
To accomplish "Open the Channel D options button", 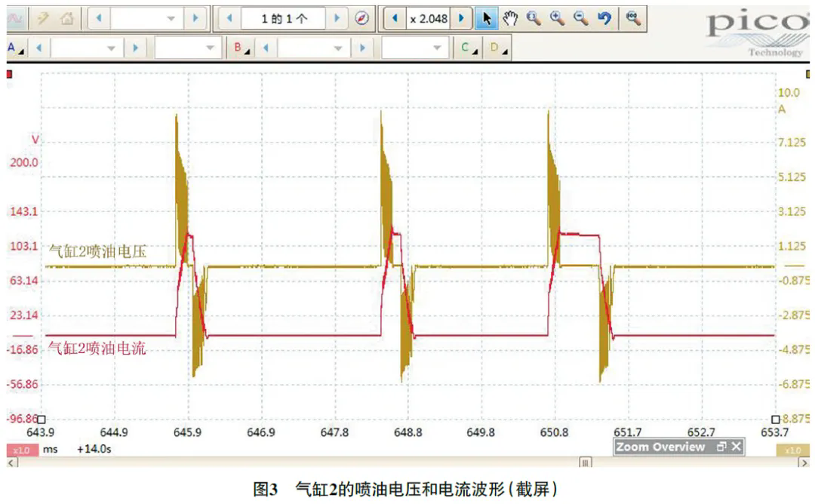I will pyautogui.click(x=497, y=48).
